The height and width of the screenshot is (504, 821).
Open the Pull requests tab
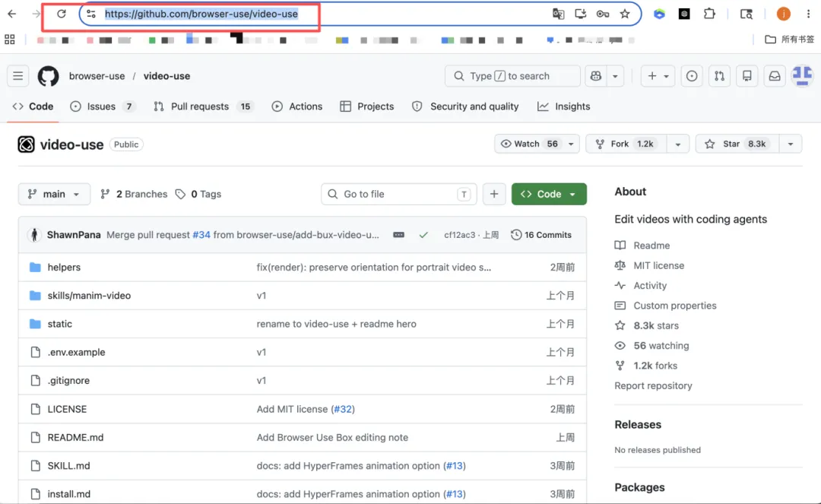point(203,106)
